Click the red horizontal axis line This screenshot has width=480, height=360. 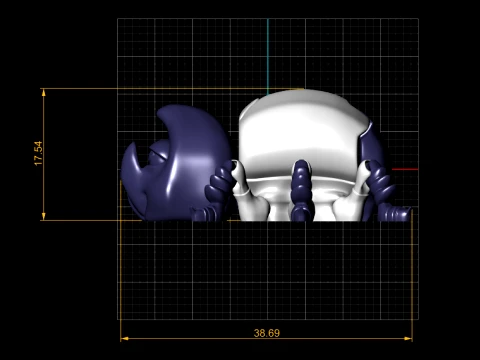pos(405,169)
